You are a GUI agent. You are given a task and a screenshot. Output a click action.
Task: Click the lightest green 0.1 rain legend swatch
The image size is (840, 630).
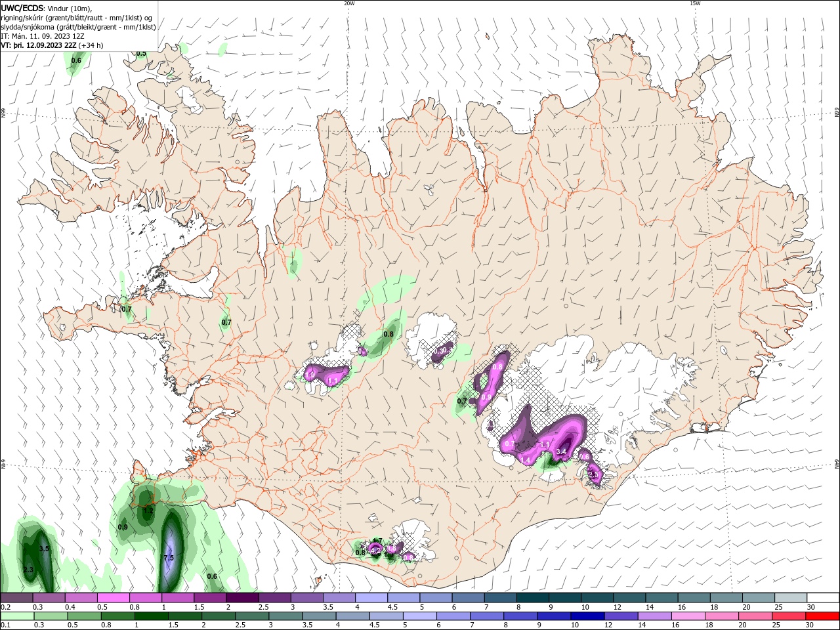point(17,616)
